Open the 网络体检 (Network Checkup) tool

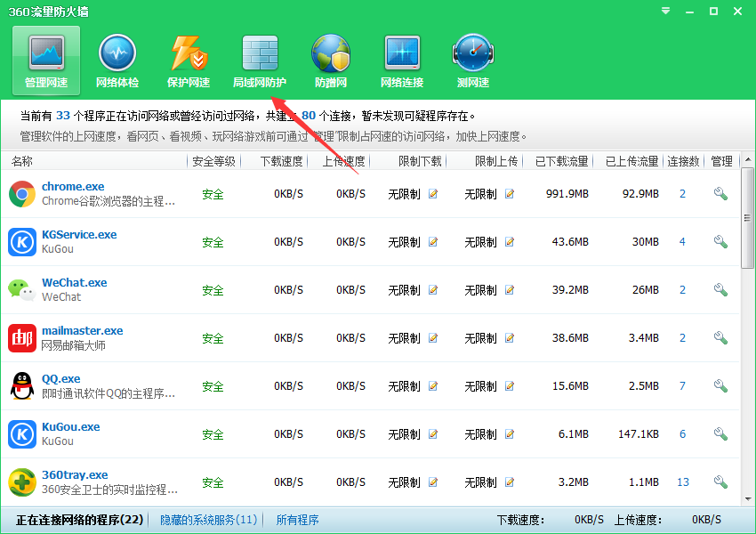click(117, 59)
